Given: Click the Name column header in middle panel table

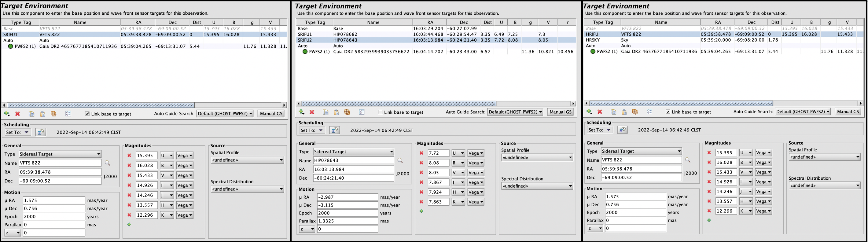Looking at the screenshot, I should 373,22.
